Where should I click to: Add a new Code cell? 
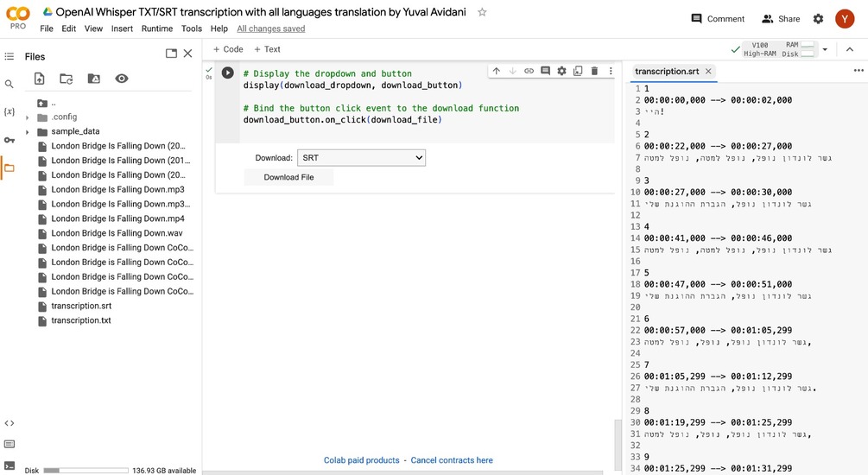tap(228, 49)
